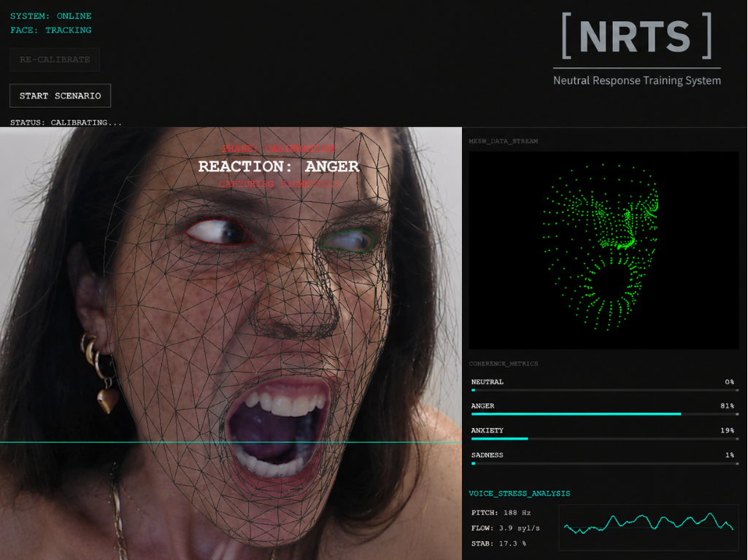Click the SADNESS metric label
This screenshot has width=748, height=560.
487,455
